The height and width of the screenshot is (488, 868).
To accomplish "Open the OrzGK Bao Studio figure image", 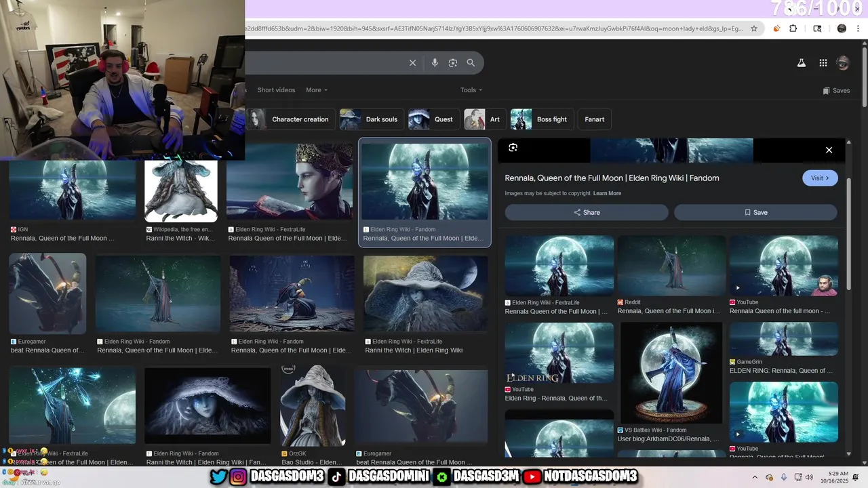I will tap(313, 405).
